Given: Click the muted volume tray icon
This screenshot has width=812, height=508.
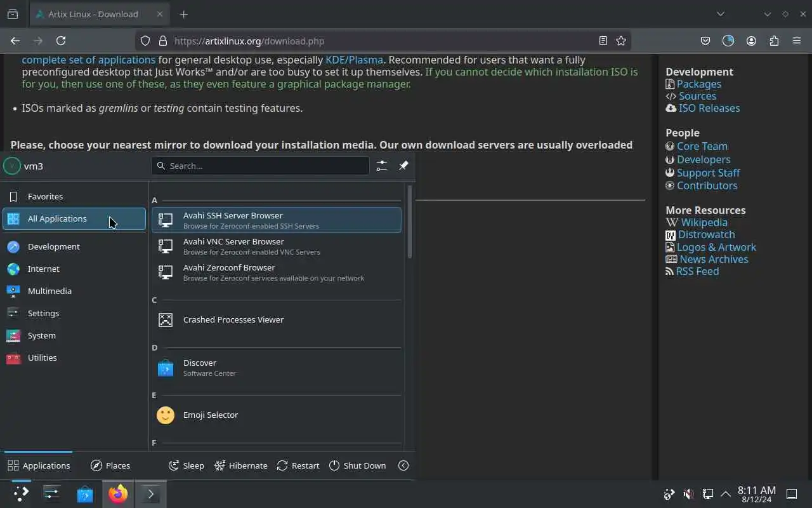Looking at the screenshot, I should point(688,494).
